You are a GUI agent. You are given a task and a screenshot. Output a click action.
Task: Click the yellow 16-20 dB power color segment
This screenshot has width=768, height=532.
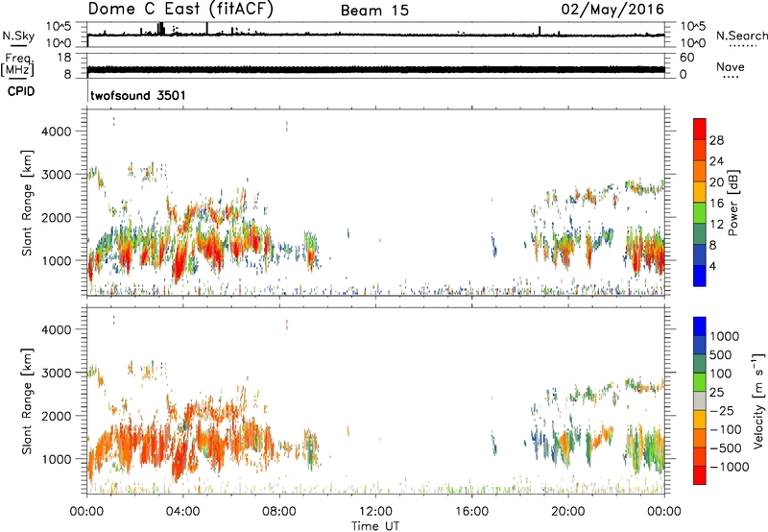pyautogui.click(x=700, y=192)
